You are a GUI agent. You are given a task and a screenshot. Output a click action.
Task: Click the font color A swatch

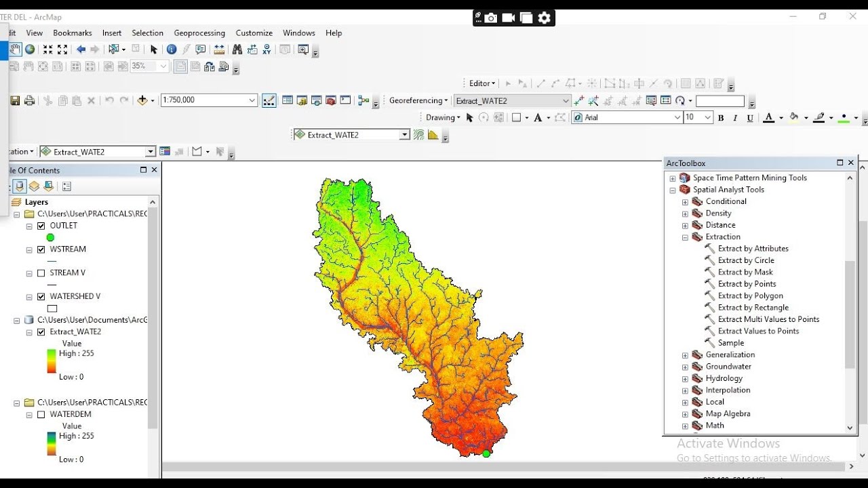[x=768, y=118]
